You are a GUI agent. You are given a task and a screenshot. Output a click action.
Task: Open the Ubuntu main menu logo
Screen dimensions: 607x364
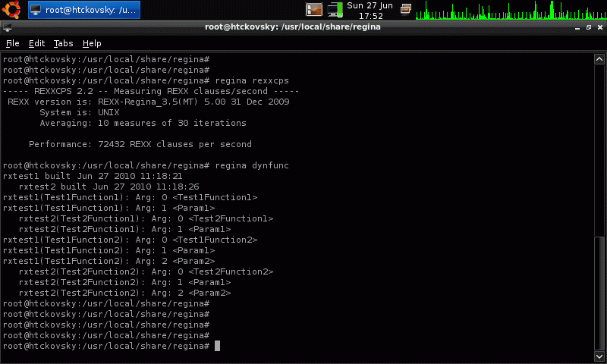click(x=11, y=9)
